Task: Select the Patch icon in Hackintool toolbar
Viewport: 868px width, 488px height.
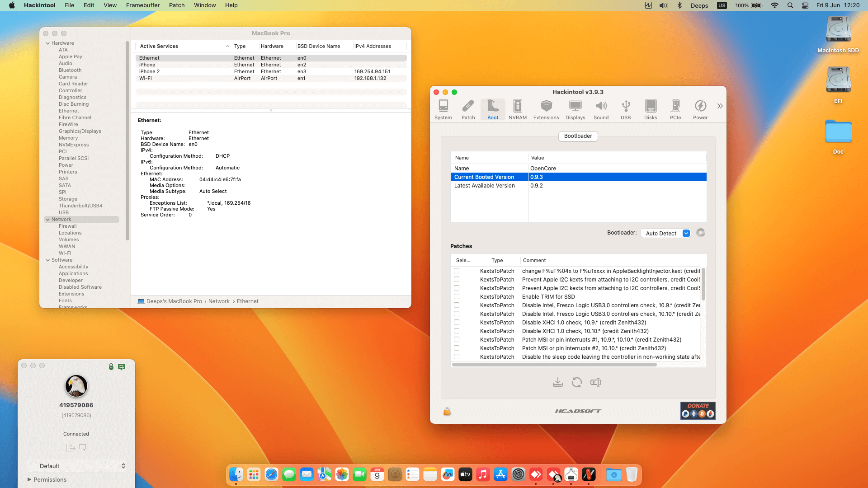Action: (x=468, y=109)
